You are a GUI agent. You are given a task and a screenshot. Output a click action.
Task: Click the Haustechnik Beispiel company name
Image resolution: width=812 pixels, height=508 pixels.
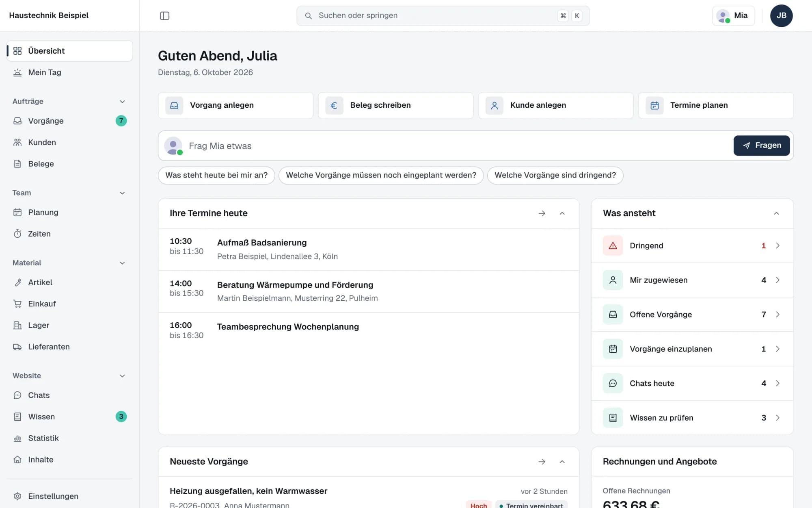[x=49, y=15]
